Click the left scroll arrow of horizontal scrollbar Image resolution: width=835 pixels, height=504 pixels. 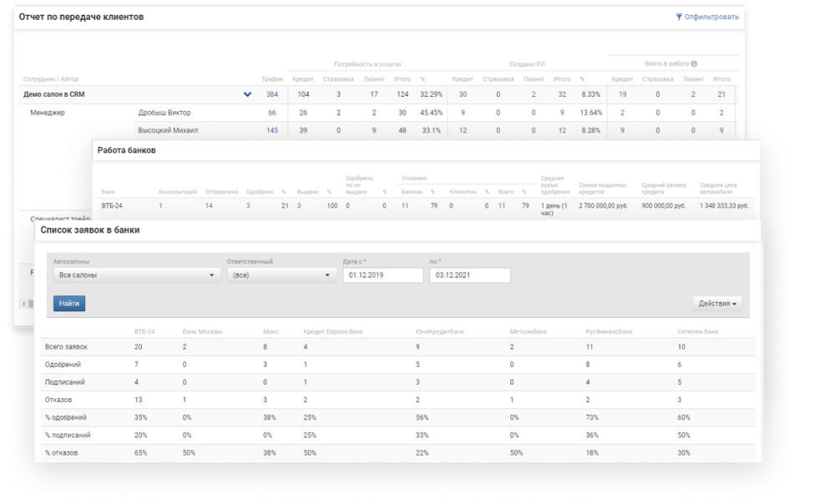click(25, 303)
